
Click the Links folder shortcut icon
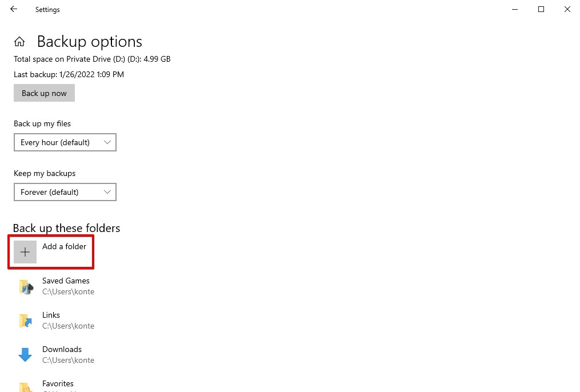(25, 321)
